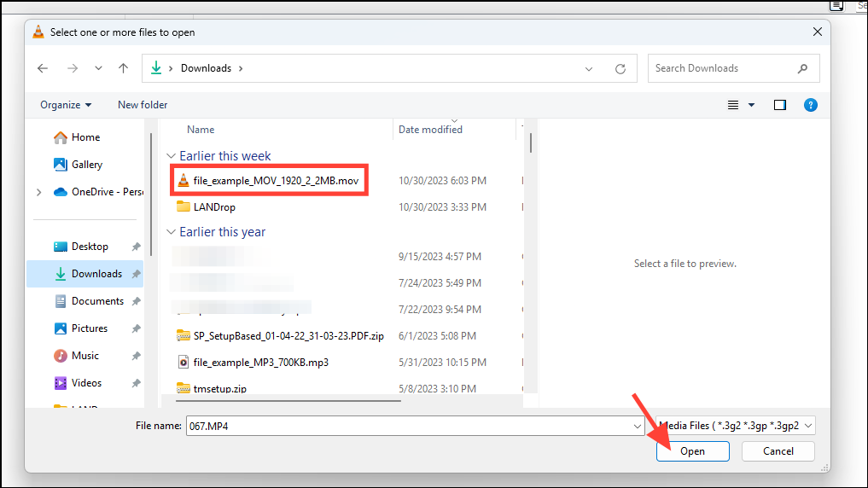Click the date 9/15/2023 4:57 PM row
Image resolution: width=868 pixels, height=488 pixels.
[440, 257]
